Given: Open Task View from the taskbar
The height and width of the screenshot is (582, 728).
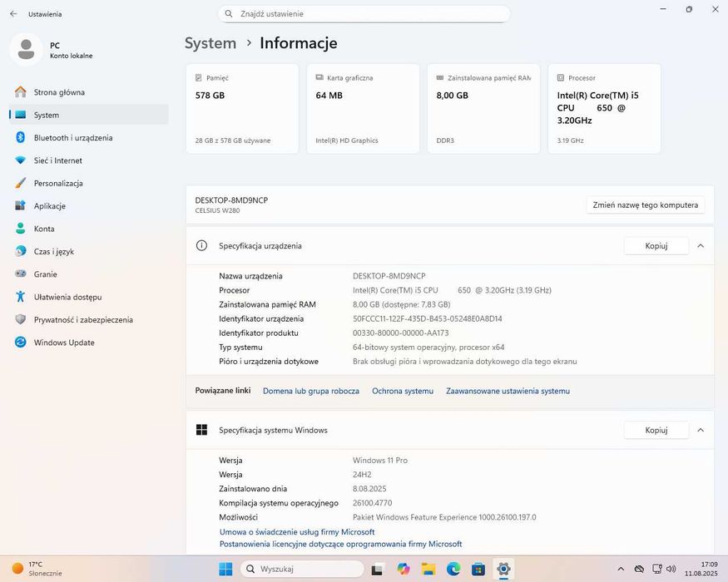Looking at the screenshot, I should click(x=378, y=569).
